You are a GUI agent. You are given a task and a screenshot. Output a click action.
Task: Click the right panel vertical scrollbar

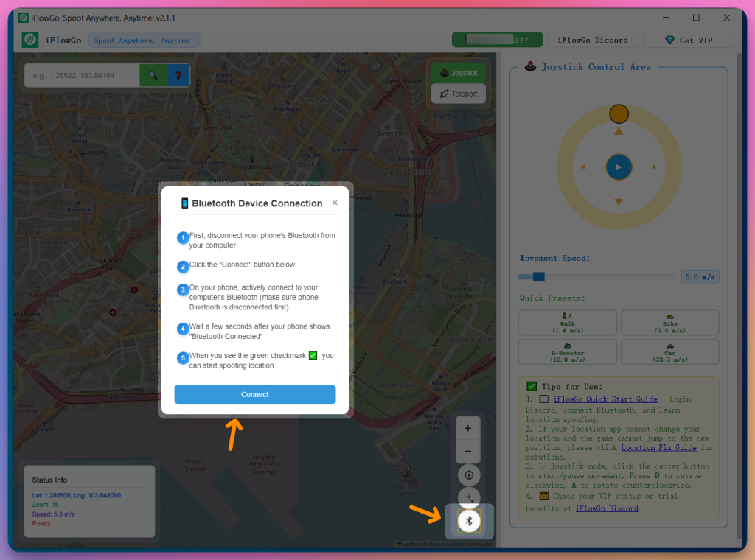(x=740, y=296)
